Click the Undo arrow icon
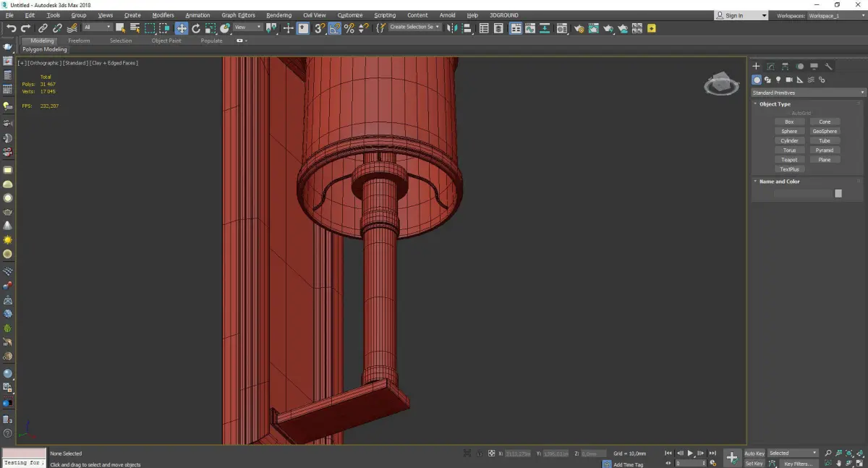This screenshot has height=468, width=868. [x=11, y=28]
